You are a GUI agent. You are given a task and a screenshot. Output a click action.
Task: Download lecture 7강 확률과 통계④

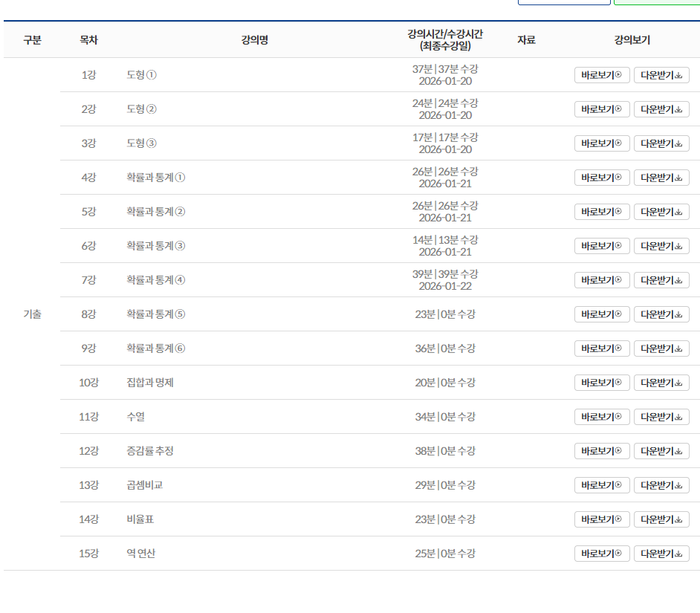point(661,280)
